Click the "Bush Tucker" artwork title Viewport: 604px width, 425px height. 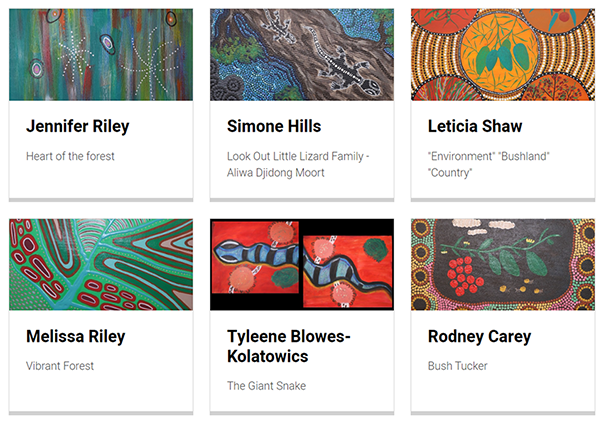tap(457, 366)
